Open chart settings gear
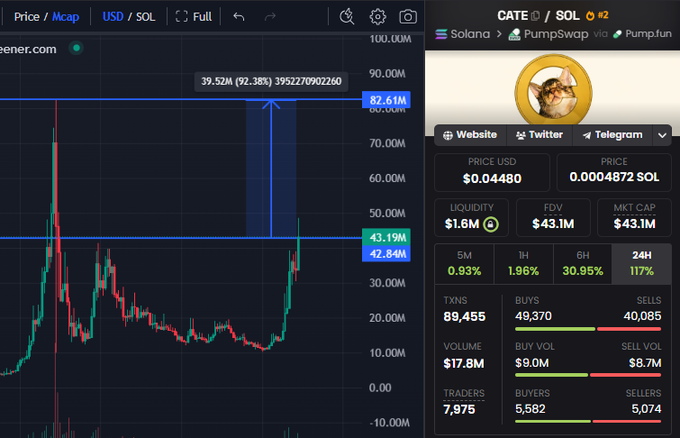This screenshot has height=438, width=680. pos(378,17)
